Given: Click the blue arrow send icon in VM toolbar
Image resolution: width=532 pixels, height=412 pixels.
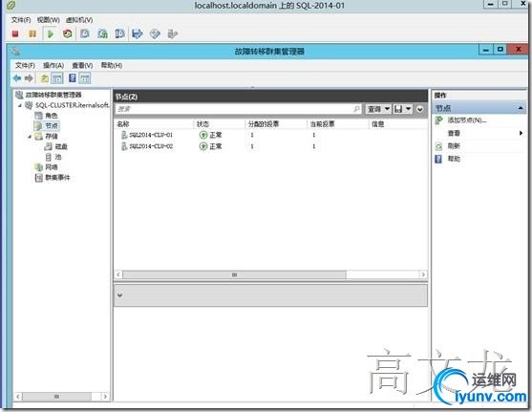Looking at the screenshot, I should [x=138, y=33].
